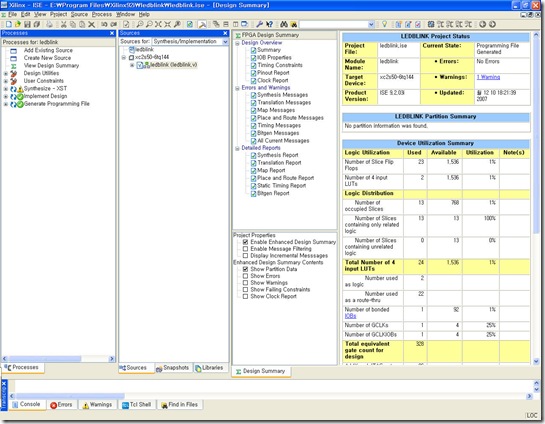545x424 pixels.
Task: Collapse the Detailed Reports section
Action: 237,148
